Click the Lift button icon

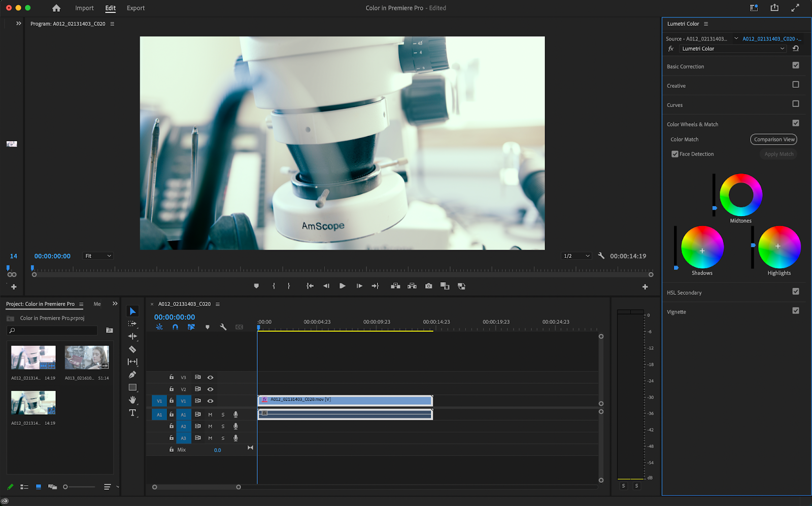tap(395, 286)
